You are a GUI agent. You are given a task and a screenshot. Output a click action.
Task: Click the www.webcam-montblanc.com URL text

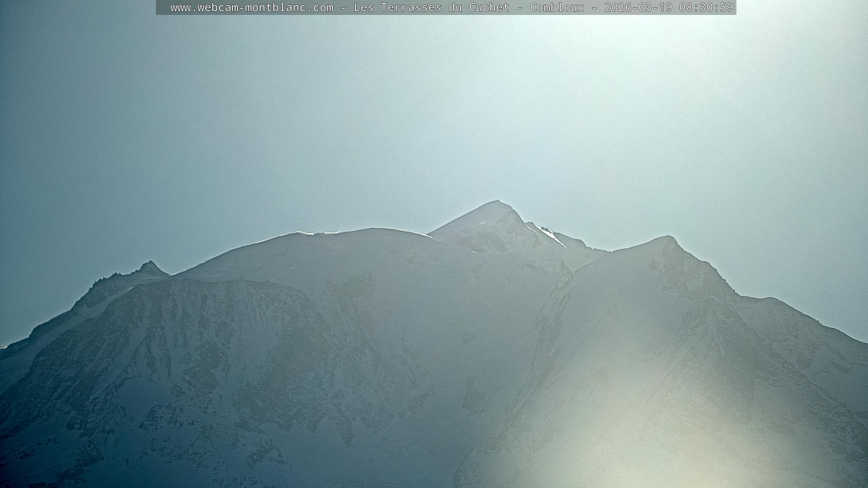[x=252, y=7]
